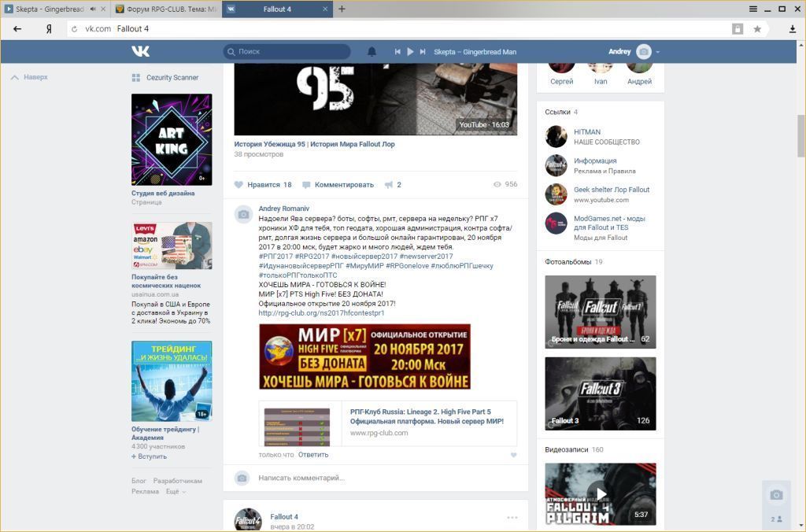This screenshot has width=806, height=532.
Task: Switch to the Skepta - Gingerbread tab
Action: coord(50,9)
